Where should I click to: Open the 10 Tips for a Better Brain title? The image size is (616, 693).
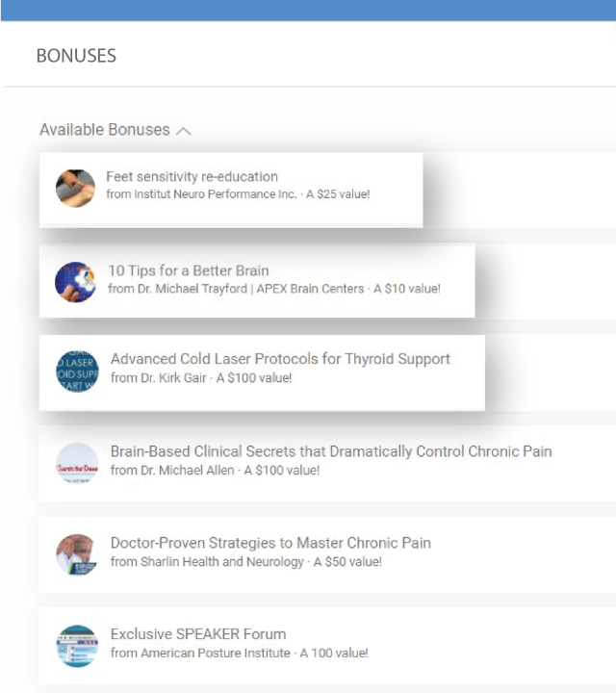click(189, 270)
